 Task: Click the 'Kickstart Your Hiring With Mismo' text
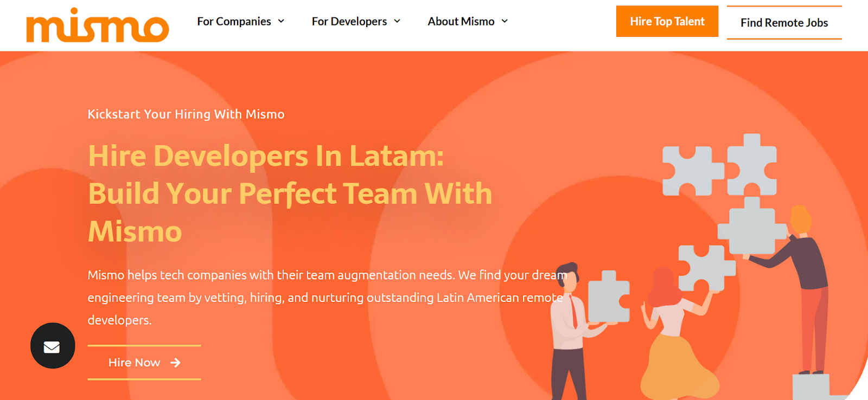pyautogui.click(x=186, y=114)
